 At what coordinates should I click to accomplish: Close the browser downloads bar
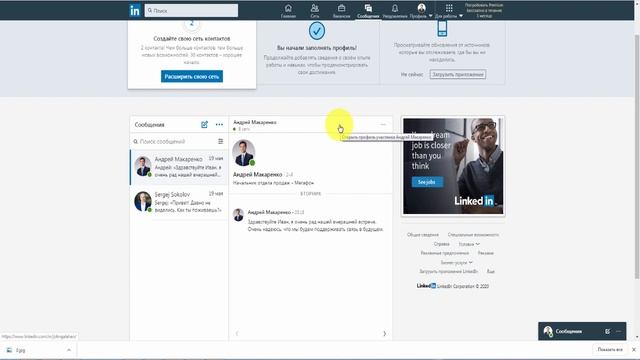point(634,350)
